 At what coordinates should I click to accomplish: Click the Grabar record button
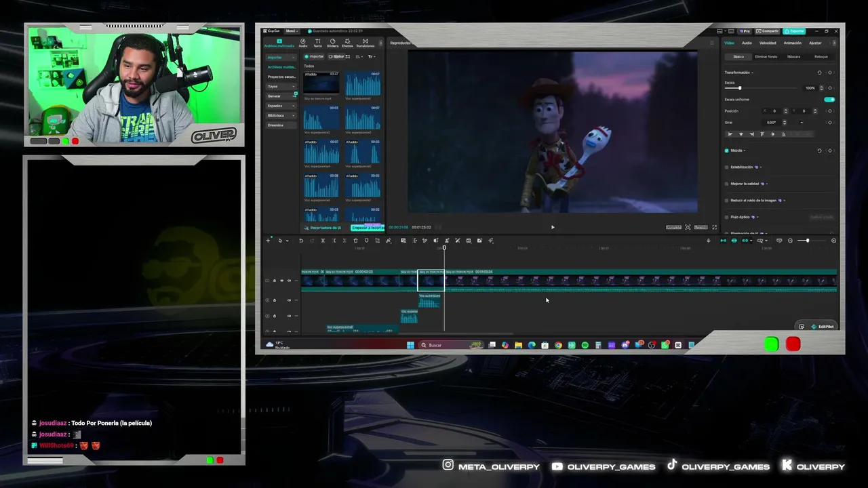(337, 57)
